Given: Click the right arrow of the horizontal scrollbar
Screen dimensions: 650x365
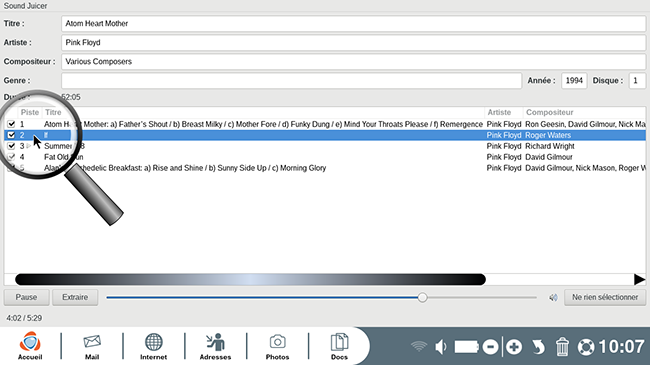Looking at the screenshot, I should (640, 280).
